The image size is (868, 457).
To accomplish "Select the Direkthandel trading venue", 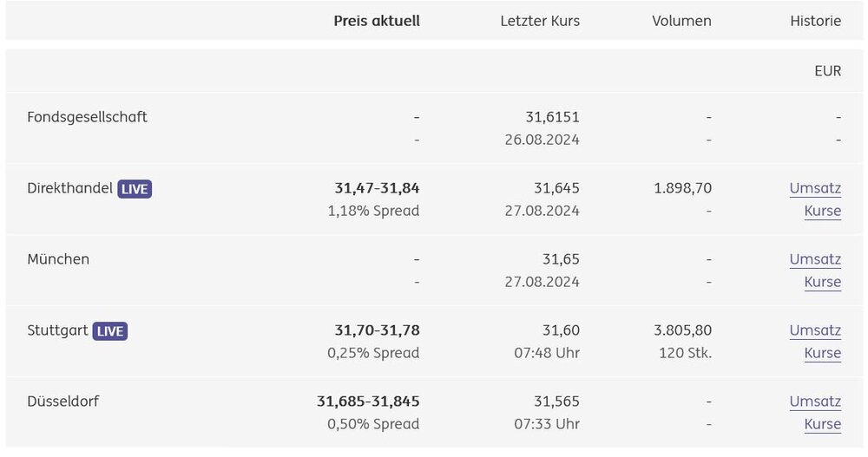I will point(70,188).
